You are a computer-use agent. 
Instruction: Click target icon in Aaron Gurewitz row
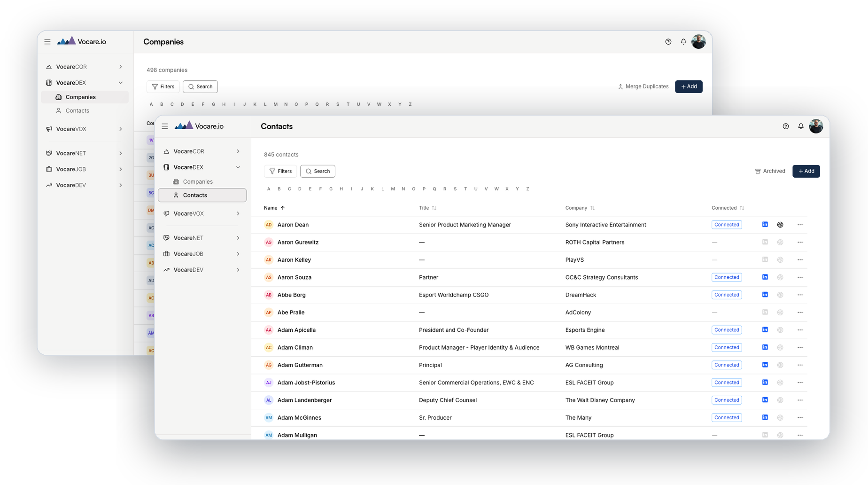[780, 242]
